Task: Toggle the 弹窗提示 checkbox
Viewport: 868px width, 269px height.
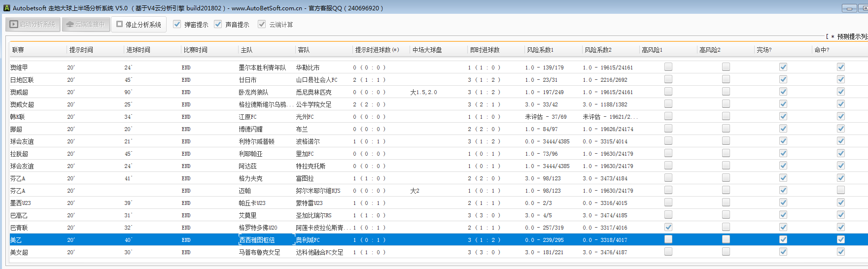Action: pos(177,24)
